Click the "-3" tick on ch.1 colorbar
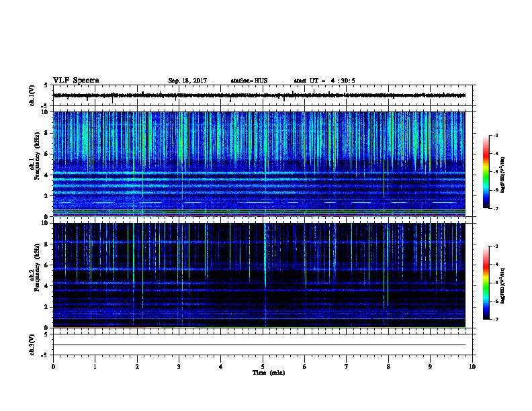Viewport: 532px width, 411px height. 495,136
